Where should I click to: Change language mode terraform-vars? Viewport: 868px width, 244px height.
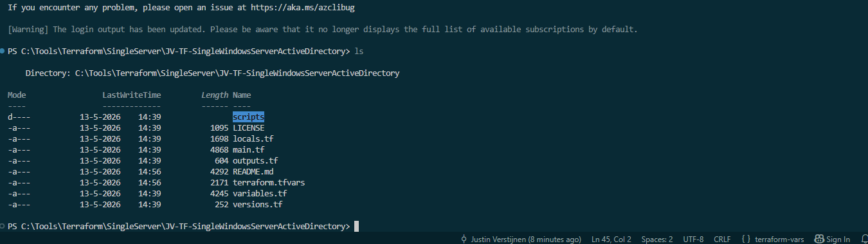(x=779, y=239)
